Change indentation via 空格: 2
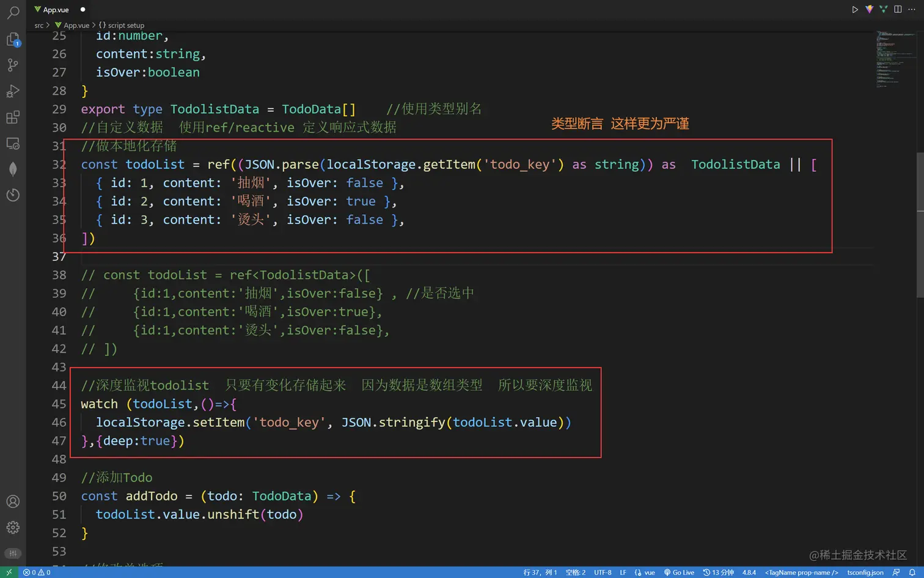The width and height of the screenshot is (924, 578). pos(576,572)
